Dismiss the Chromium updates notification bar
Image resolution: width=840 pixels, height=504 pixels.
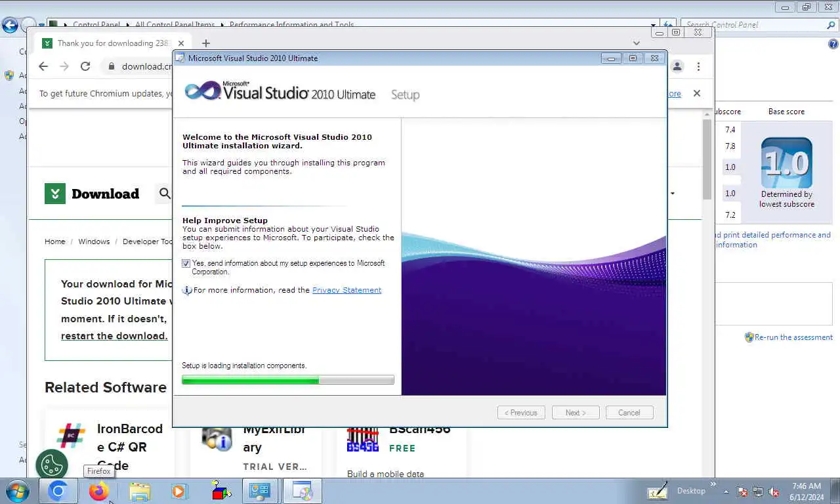click(697, 93)
